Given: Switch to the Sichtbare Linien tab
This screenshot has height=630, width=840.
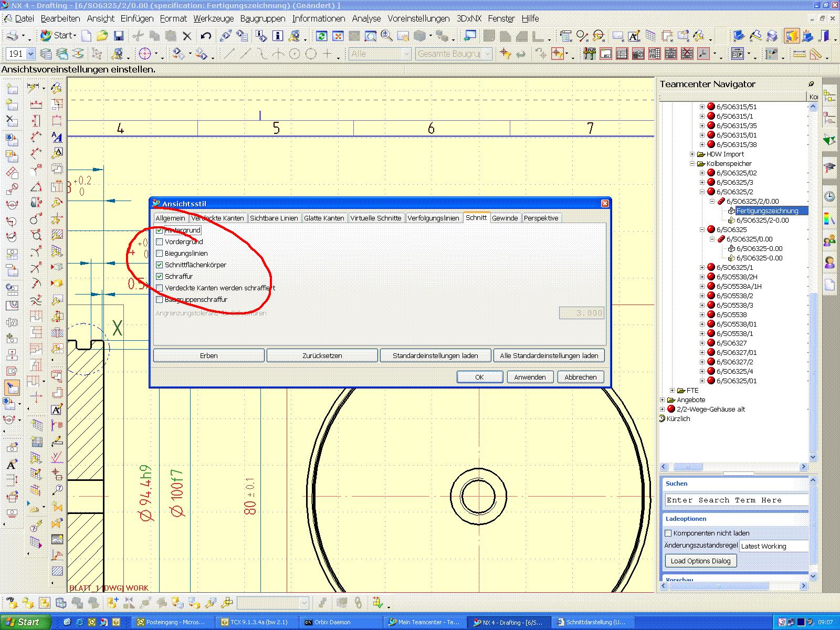Looking at the screenshot, I should pyautogui.click(x=274, y=218).
